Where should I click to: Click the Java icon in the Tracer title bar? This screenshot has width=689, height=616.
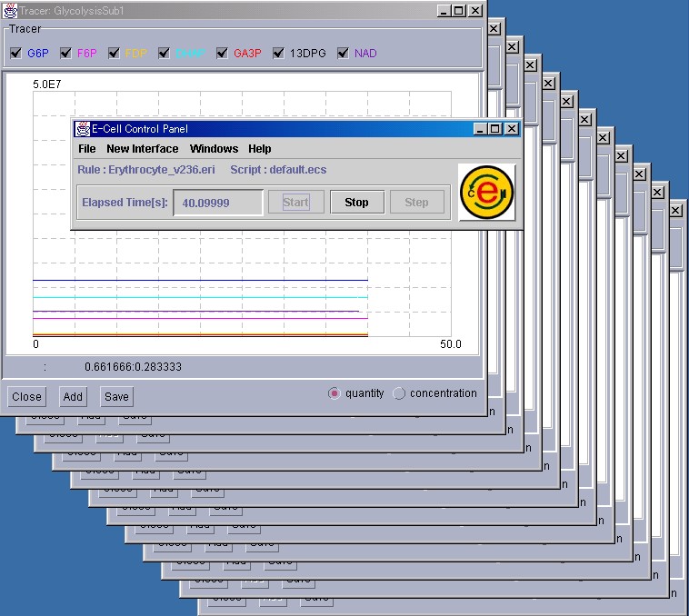(9, 11)
